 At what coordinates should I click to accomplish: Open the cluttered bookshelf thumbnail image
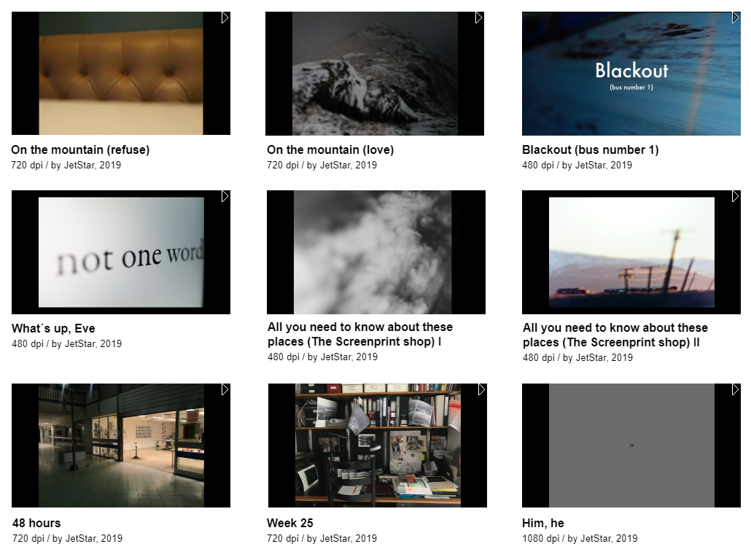coord(378,445)
